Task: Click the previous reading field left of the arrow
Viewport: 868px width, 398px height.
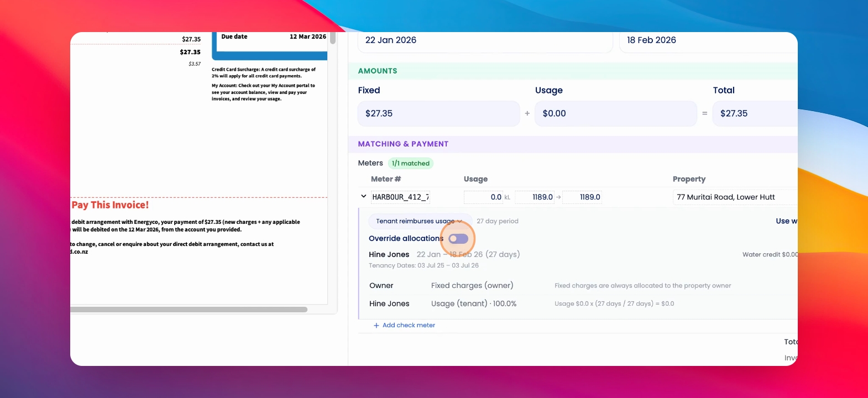Action: tap(535, 197)
